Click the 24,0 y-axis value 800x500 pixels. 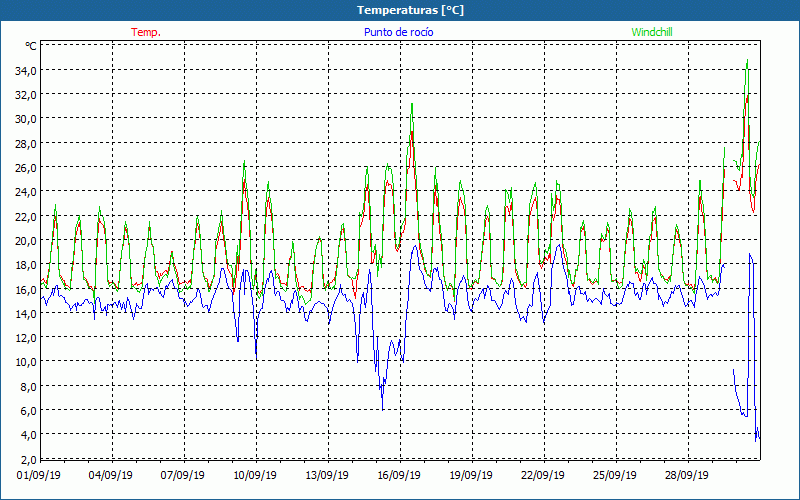[26, 192]
